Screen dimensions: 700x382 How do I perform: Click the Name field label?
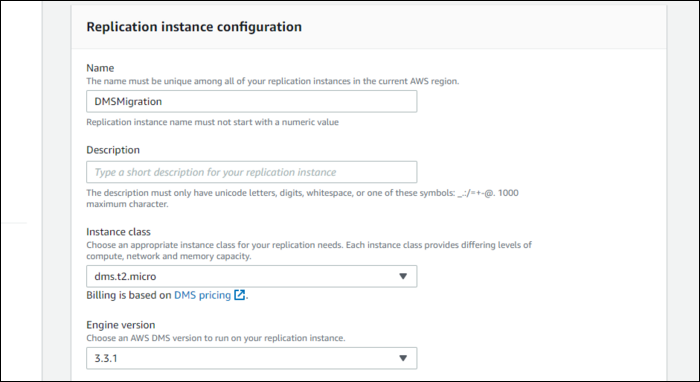point(100,68)
